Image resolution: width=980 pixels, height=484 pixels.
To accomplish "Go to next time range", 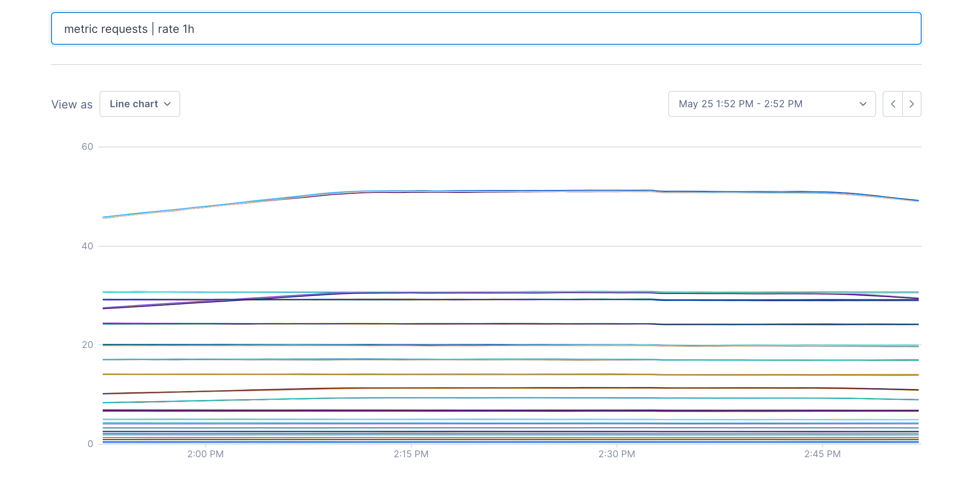I will (x=912, y=104).
